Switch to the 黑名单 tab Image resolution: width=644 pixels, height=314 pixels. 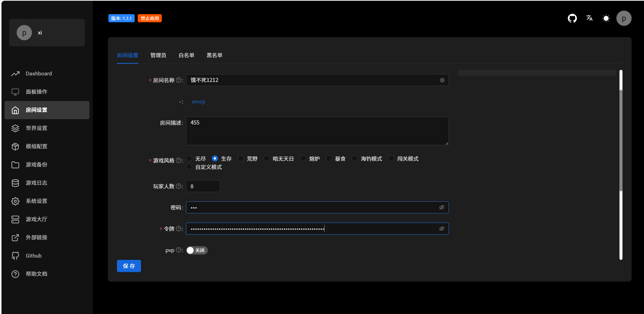coord(214,55)
